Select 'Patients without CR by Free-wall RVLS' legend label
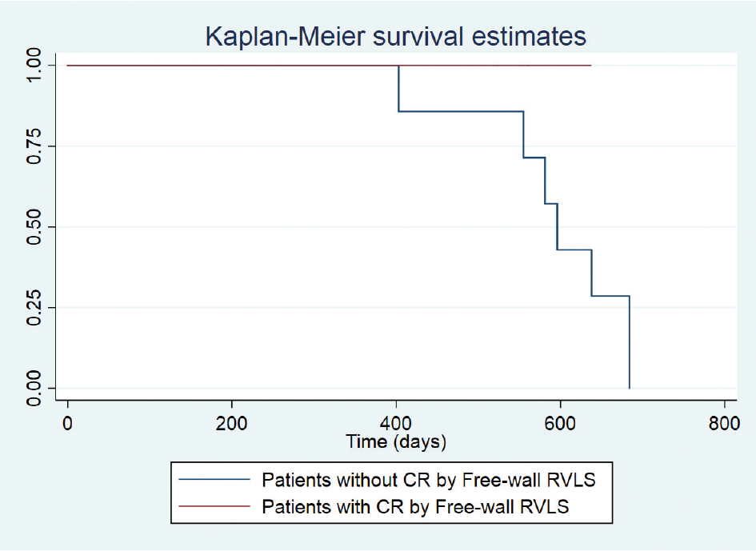The height and width of the screenshot is (551, 756). tap(430, 481)
